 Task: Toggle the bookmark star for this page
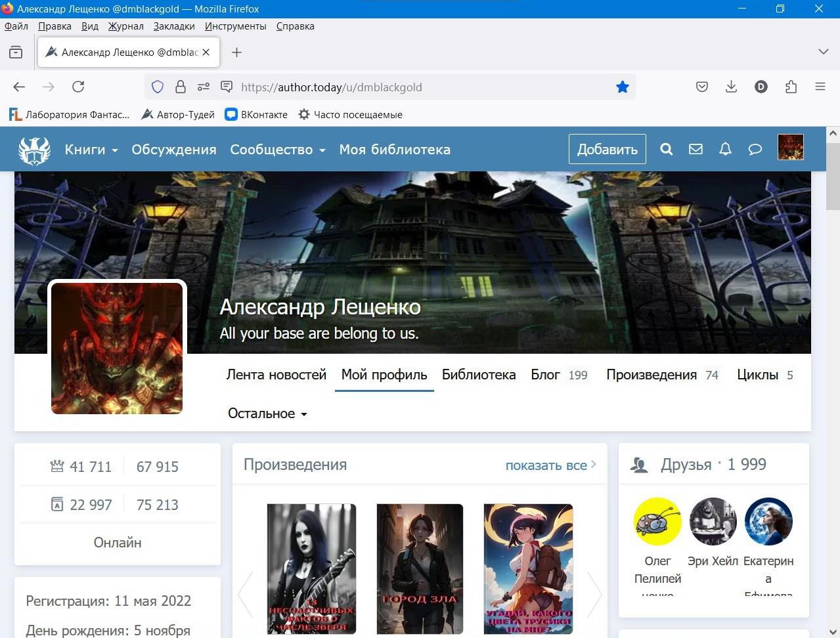click(x=622, y=87)
